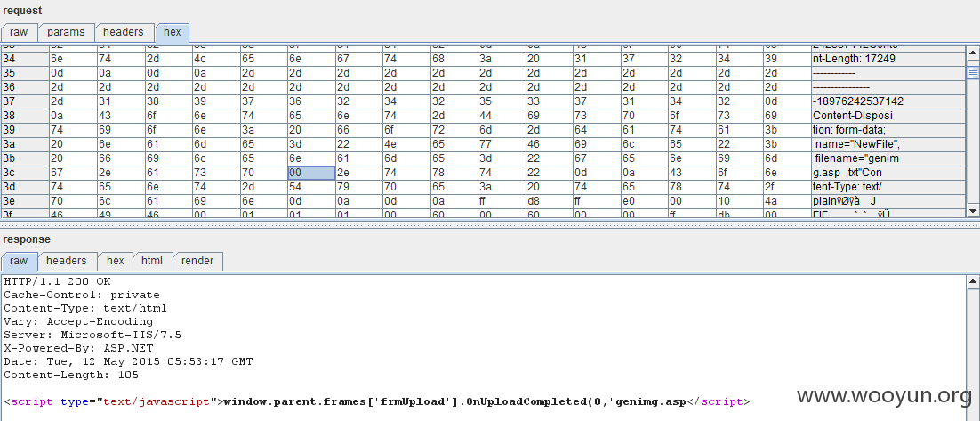Select row offset 3e in hex table
980x421 pixels.
(x=25, y=201)
